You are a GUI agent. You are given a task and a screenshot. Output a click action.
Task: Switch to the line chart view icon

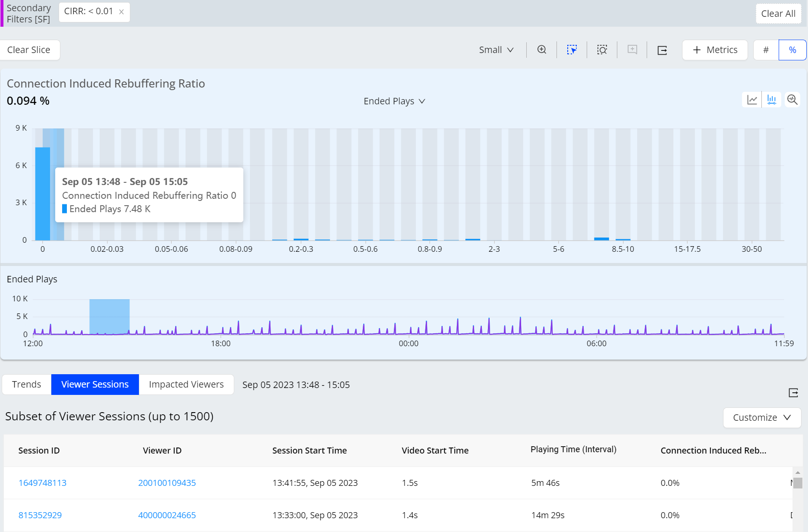tap(752, 100)
